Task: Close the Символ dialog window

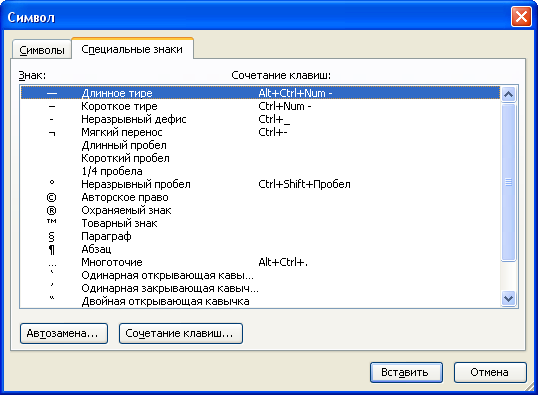Action: click(521, 16)
